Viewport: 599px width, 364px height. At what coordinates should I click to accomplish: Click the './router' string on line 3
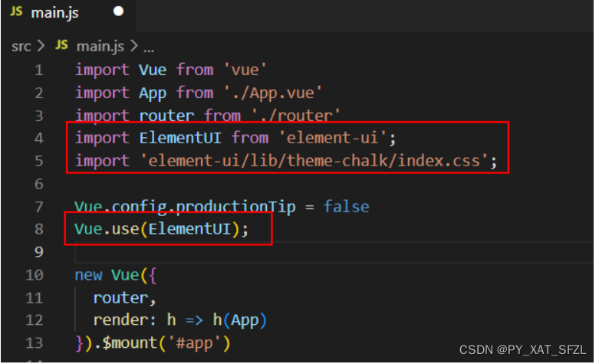tap(296, 115)
